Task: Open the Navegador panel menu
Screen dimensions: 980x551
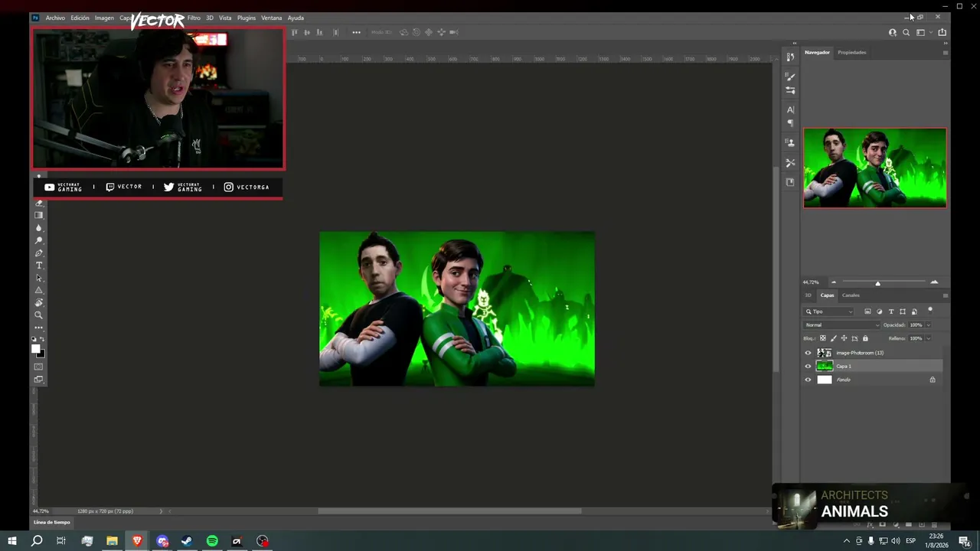Action: 945,53
